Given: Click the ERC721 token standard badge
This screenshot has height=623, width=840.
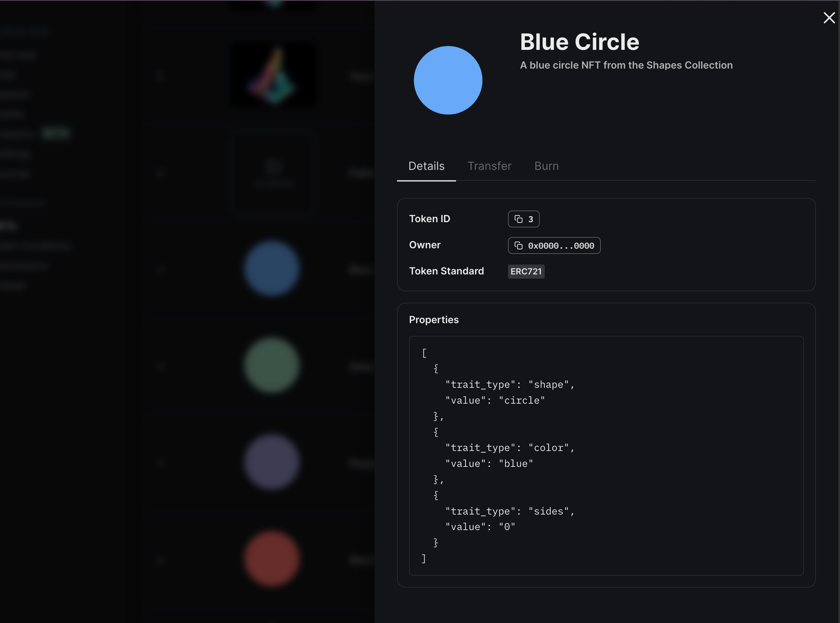Looking at the screenshot, I should [x=526, y=272].
